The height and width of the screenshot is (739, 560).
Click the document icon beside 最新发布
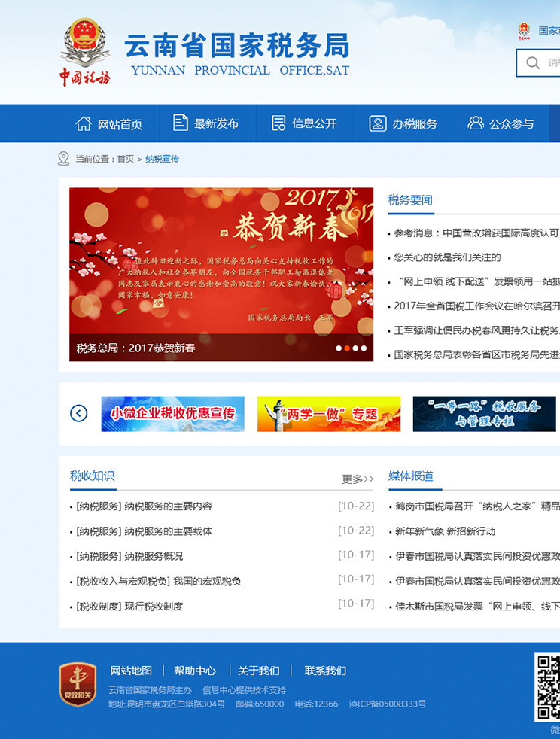(x=181, y=123)
